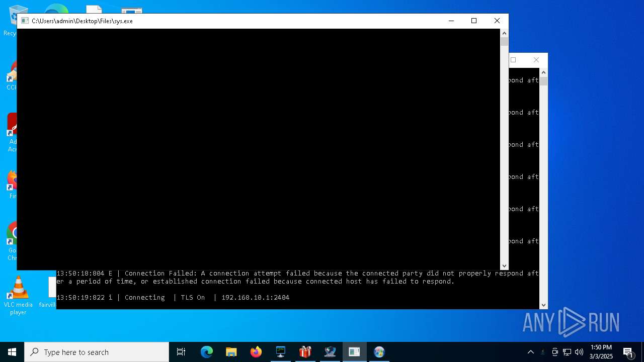Select the taskbar icon left of sys.exe
Screen dimensions: 644x362
click(x=330, y=352)
